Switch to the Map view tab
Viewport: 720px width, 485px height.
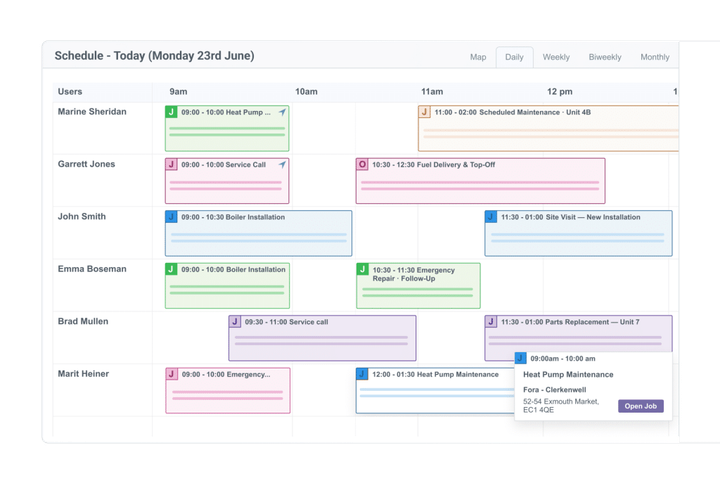478,57
